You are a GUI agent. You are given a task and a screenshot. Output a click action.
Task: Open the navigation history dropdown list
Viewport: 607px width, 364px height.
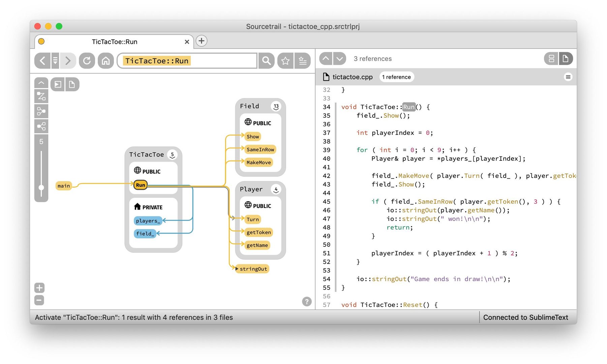55,61
